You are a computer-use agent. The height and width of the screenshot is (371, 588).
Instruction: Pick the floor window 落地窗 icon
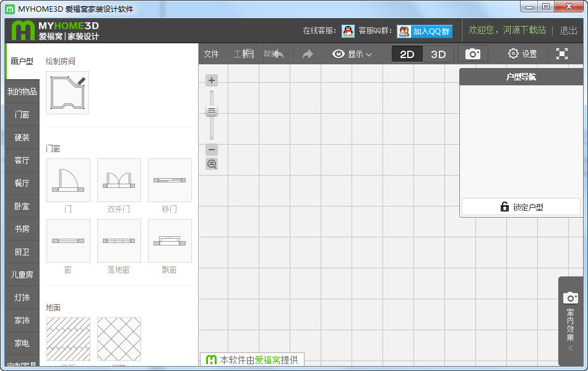coord(119,241)
